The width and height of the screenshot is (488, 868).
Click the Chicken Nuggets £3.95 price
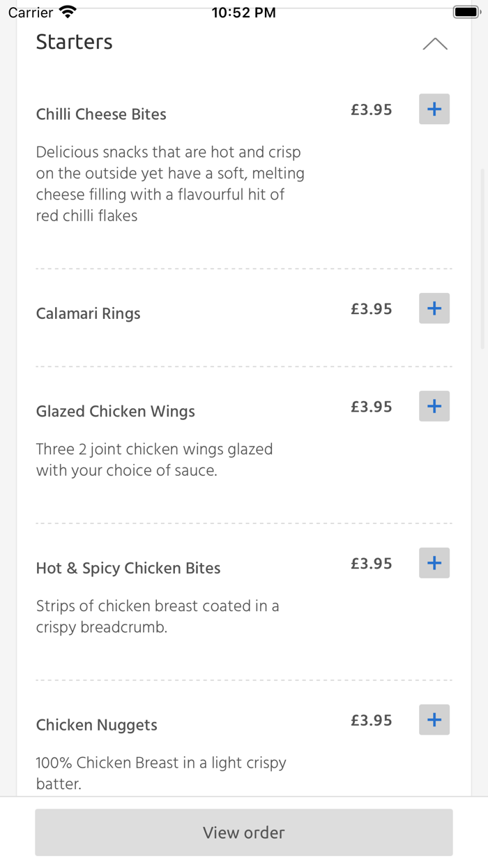click(372, 721)
